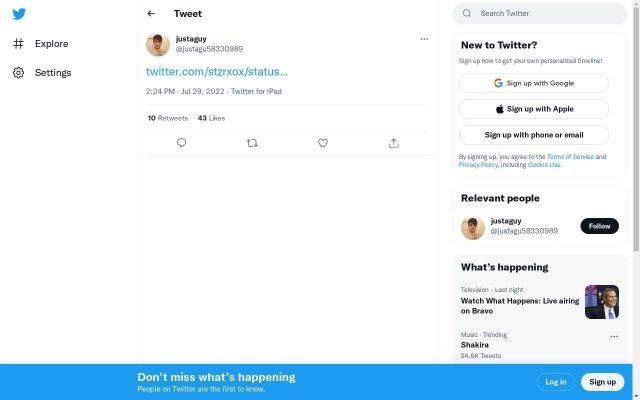Open the twitter.com/stzrxox status link
Viewport: 640px width, 400px height.
[217, 72]
